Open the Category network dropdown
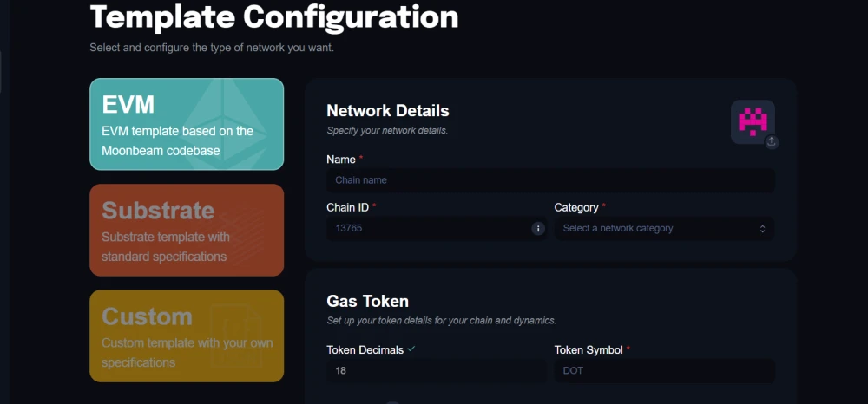This screenshot has height=404, width=868. click(664, 228)
